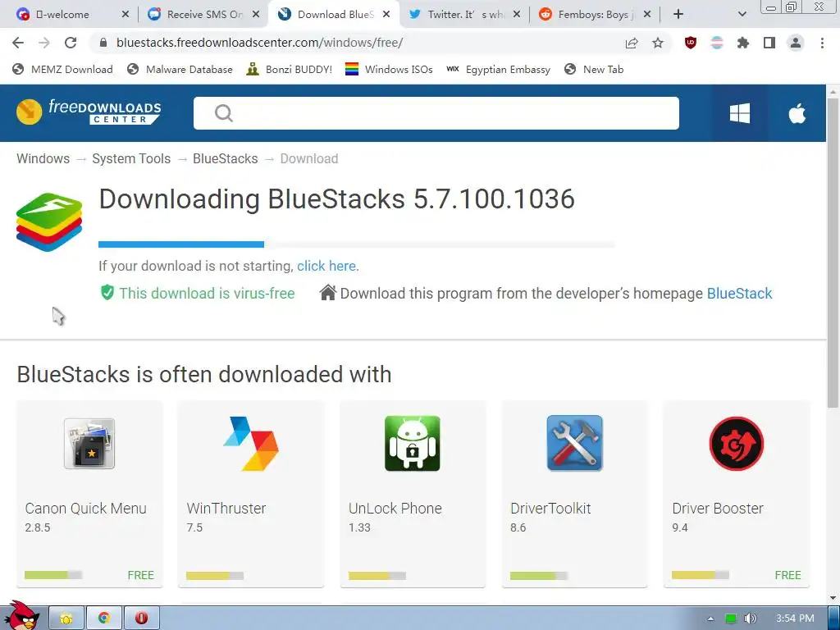Click the home icon beside developer's homepage
This screenshot has width=840, height=630.
[x=327, y=293]
